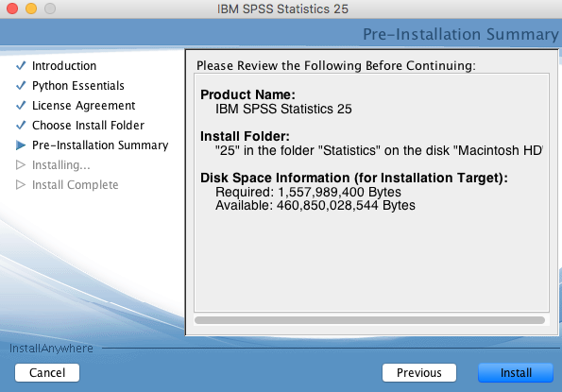
Task: Click the blue arrow beside Pre-Installation Summary
Action: click(x=21, y=145)
